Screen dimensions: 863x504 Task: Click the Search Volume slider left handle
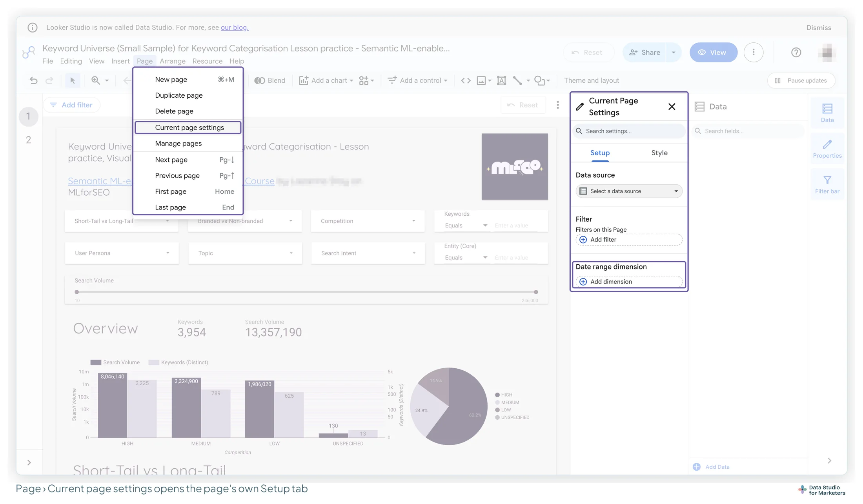[77, 292]
